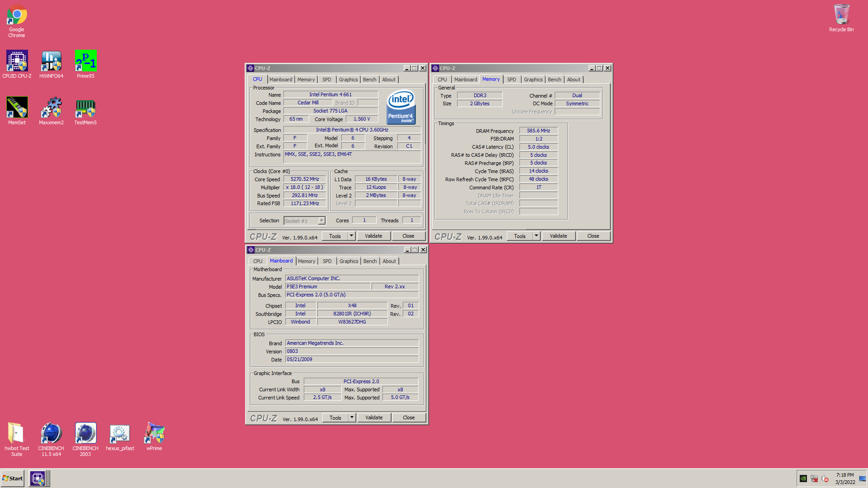Open Google Chrome desktop shortcut
This screenshot has height=488, width=868.
[17, 21]
